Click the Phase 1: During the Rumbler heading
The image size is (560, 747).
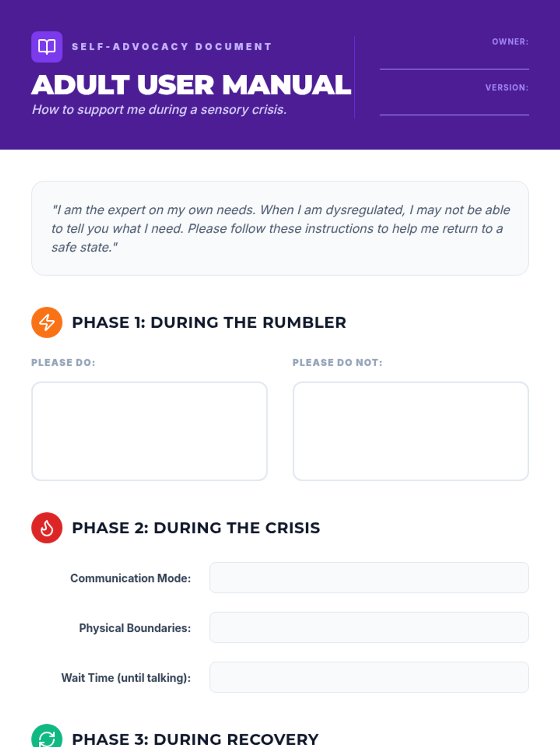coord(209,323)
